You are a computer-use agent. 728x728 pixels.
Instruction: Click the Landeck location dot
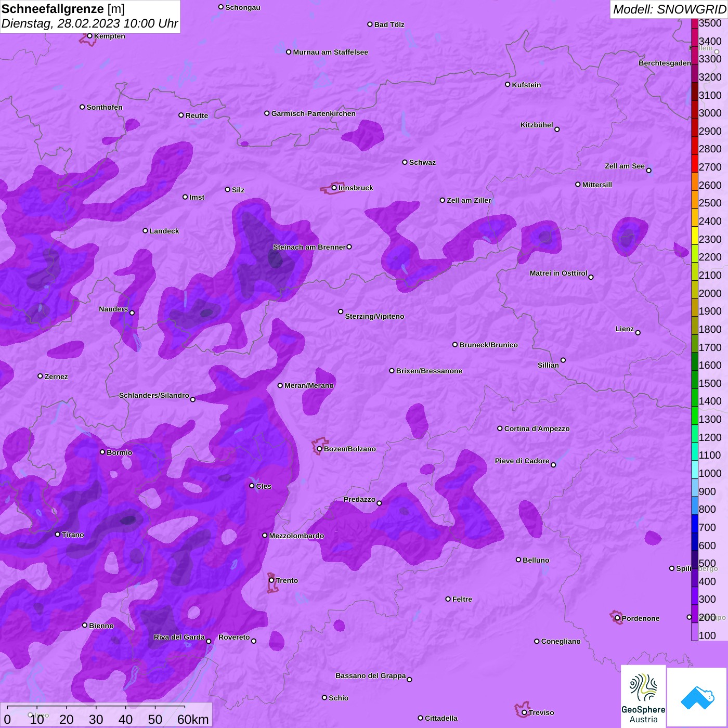tap(145, 230)
